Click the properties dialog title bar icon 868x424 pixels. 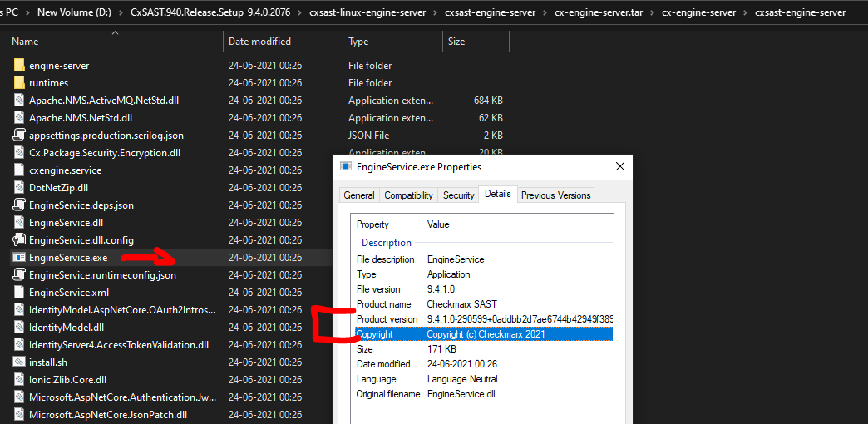coord(346,166)
